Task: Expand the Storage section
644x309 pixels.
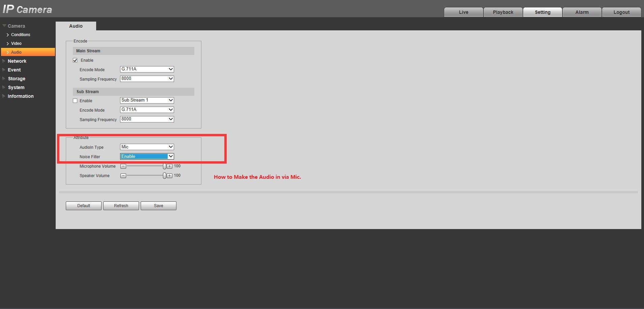Action: coord(17,79)
